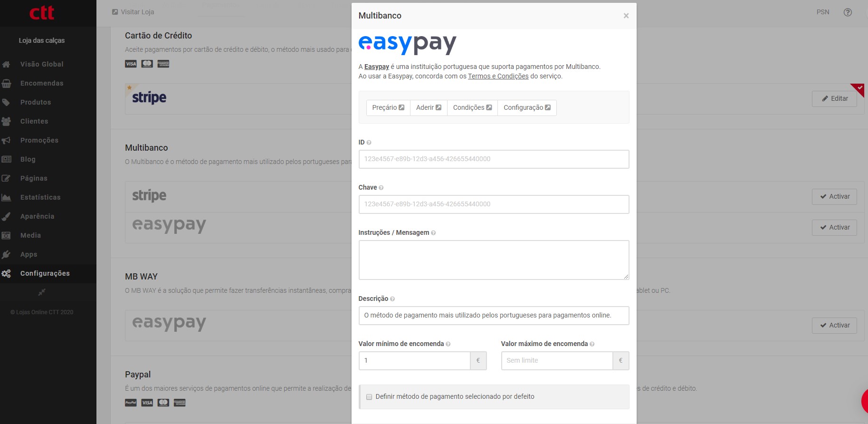This screenshot has height=424, width=868.
Task: Click the Valor máximo de encomenda field
Action: point(557,361)
